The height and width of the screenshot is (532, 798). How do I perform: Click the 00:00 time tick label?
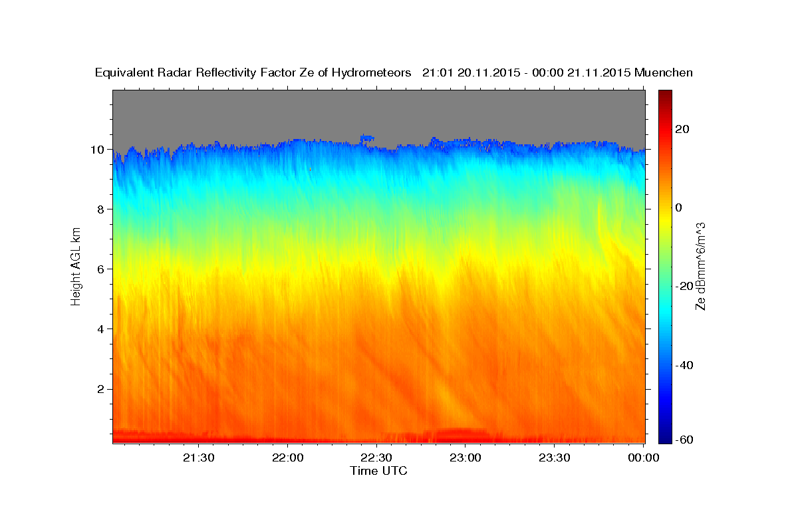[644, 458]
